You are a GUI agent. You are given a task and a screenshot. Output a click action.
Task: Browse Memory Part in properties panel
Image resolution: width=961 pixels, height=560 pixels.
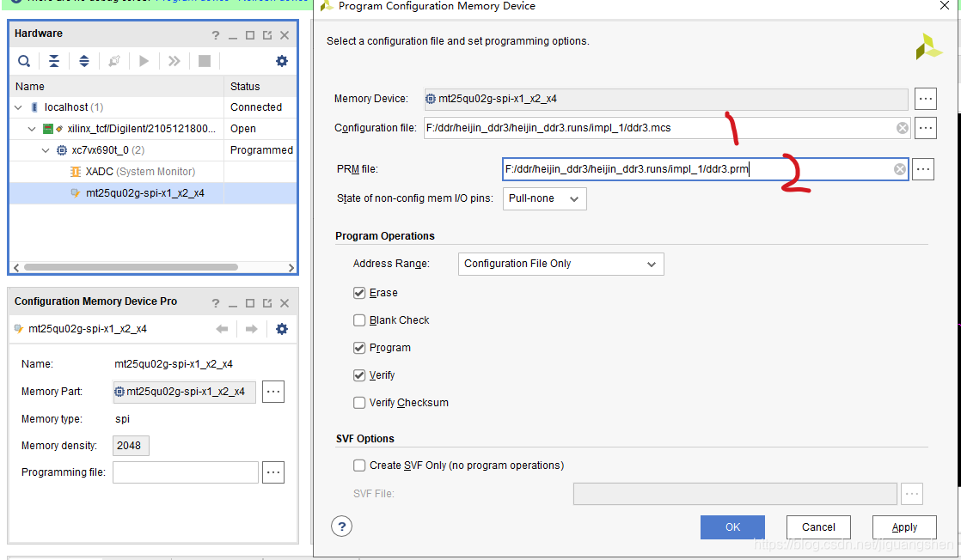click(x=273, y=392)
